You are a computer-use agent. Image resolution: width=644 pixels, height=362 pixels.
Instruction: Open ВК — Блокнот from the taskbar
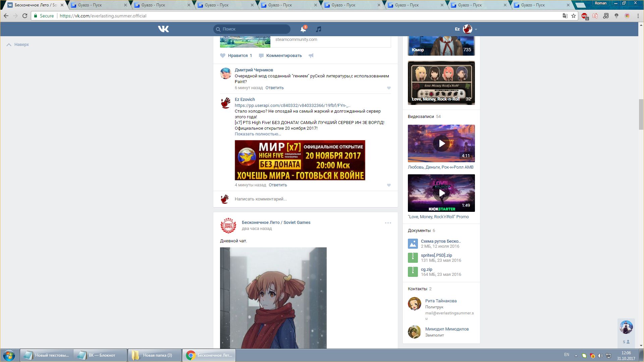pyautogui.click(x=100, y=355)
